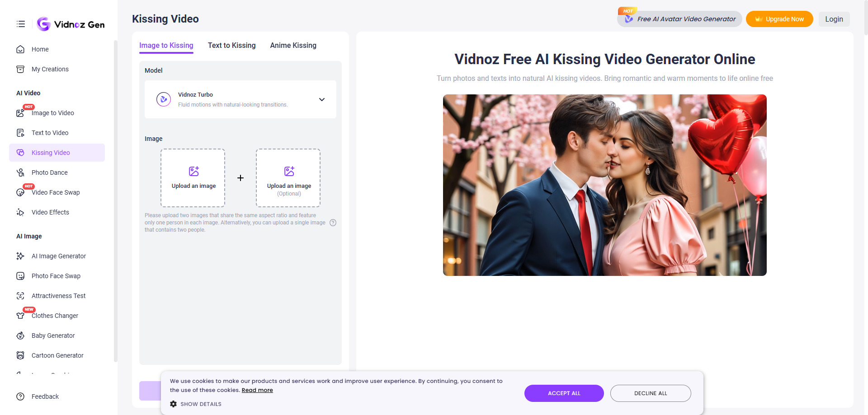868x415 pixels.
Task: Select Photo Dance in sidebar
Action: [57, 173]
